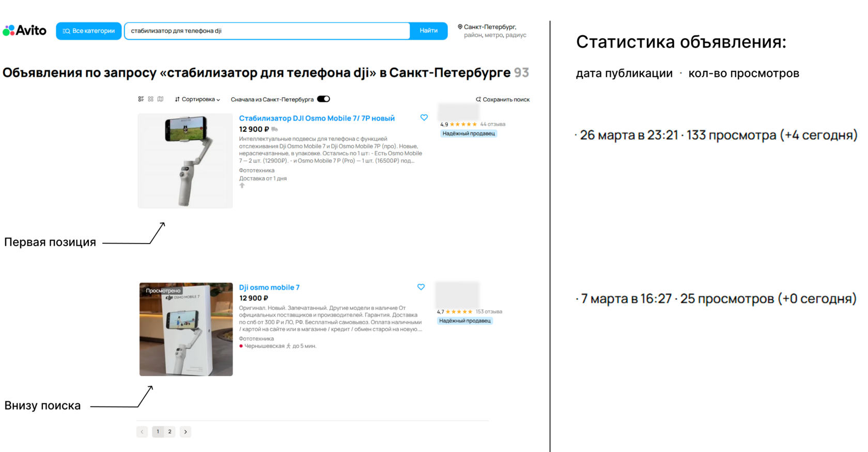Open the Все категории menu
The image size is (868, 452).
coord(89,31)
